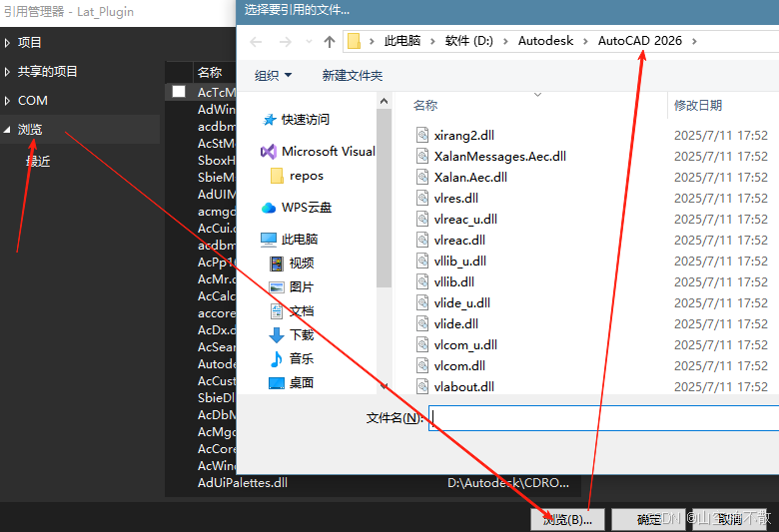Click the 浏览(B)... button in the Reference Manager
The height and width of the screenshot is (532, 779).
pyautogui.click(x=567, y=520)
